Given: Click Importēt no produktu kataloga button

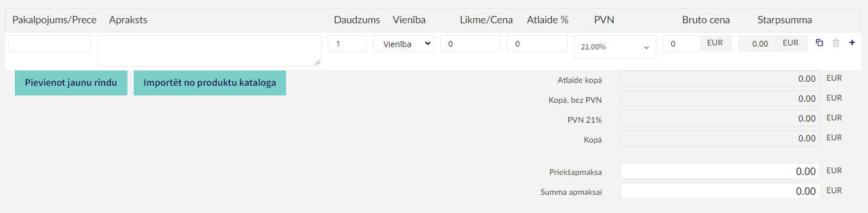Looking at the screenshot, I should click(210, 83).
